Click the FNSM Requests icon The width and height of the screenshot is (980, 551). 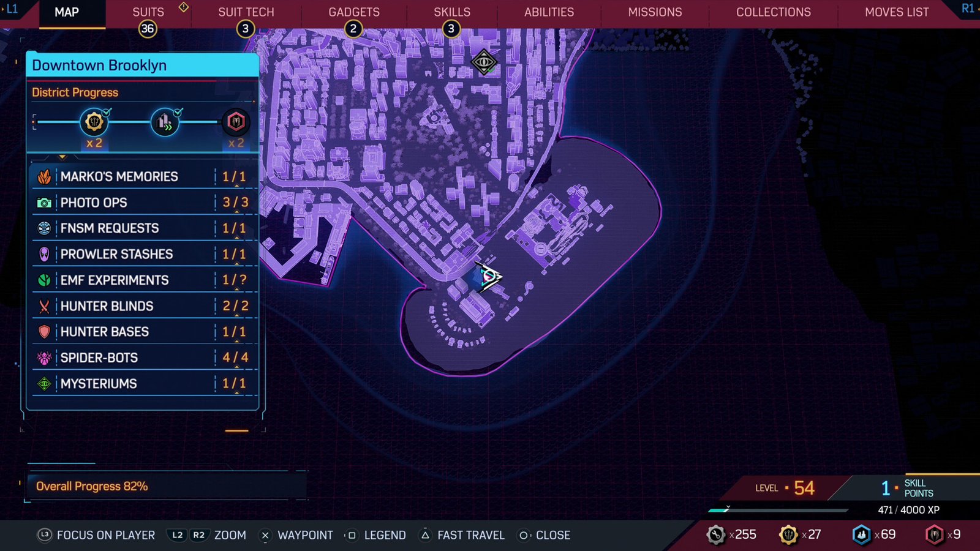click(44, 228)
